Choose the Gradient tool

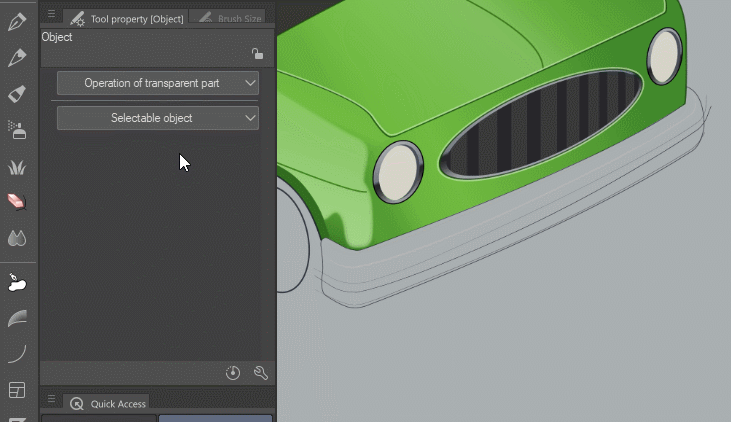click(x=17, y=318)
